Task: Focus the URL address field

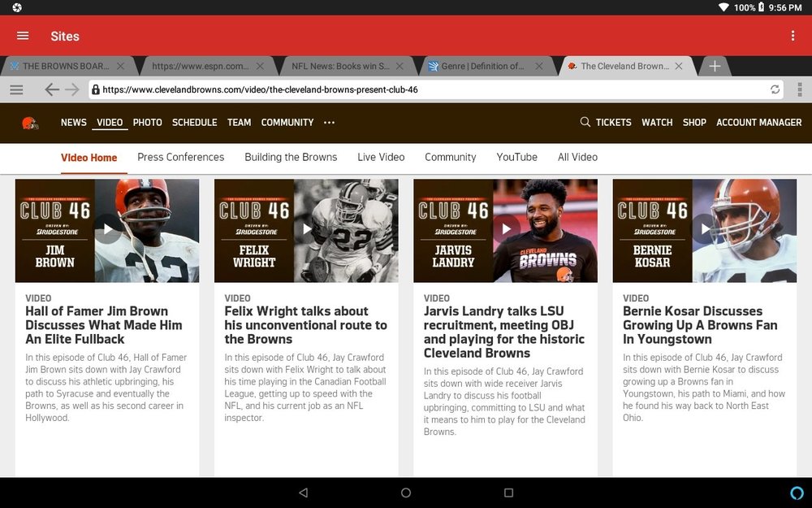Action: pyautogui.click(x=435, y=89)
